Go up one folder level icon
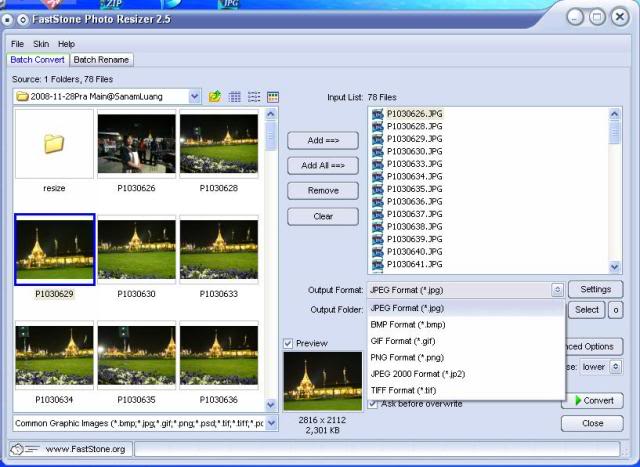The height and width of the screenshot is (467, 640). (215, 97)
